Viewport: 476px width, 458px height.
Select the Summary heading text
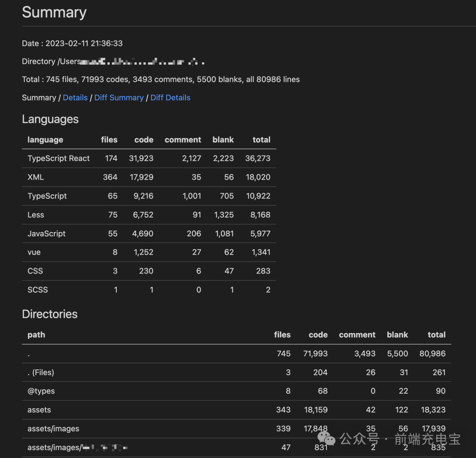click(54, 12)
